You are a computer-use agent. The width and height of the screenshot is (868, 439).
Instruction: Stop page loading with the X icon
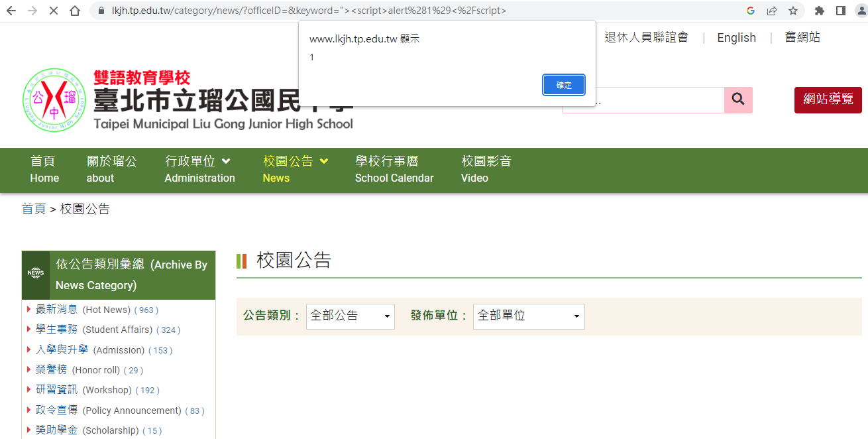(54, 11)
